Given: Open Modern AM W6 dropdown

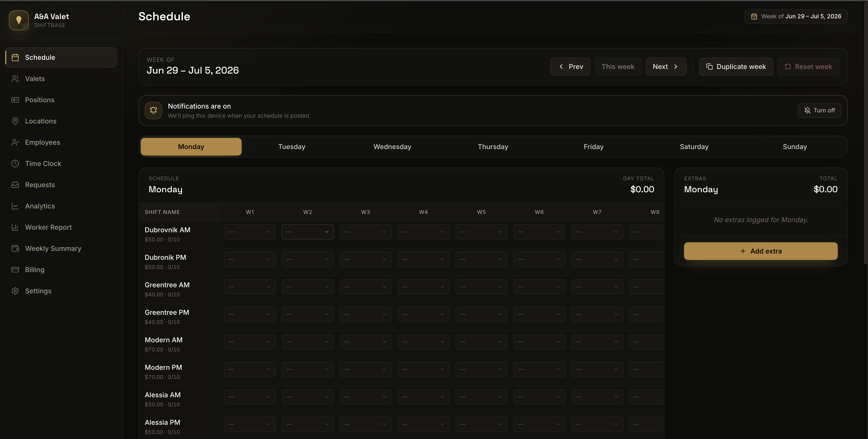Looking at the screenshot, I should (539, 342).
